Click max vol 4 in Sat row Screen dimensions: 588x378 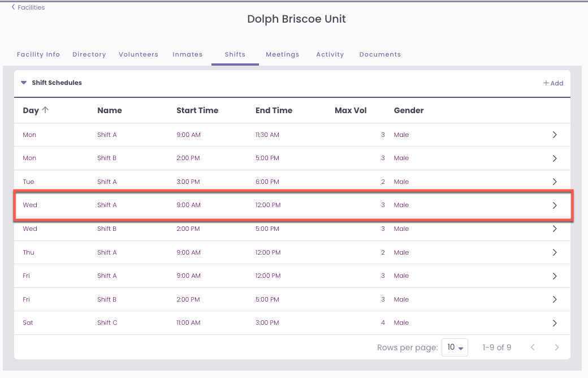[383, 323]
